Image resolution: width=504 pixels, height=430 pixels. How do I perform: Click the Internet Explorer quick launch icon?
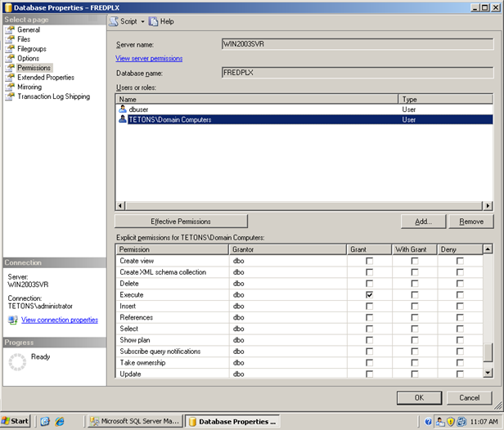[x=60, y=421]
